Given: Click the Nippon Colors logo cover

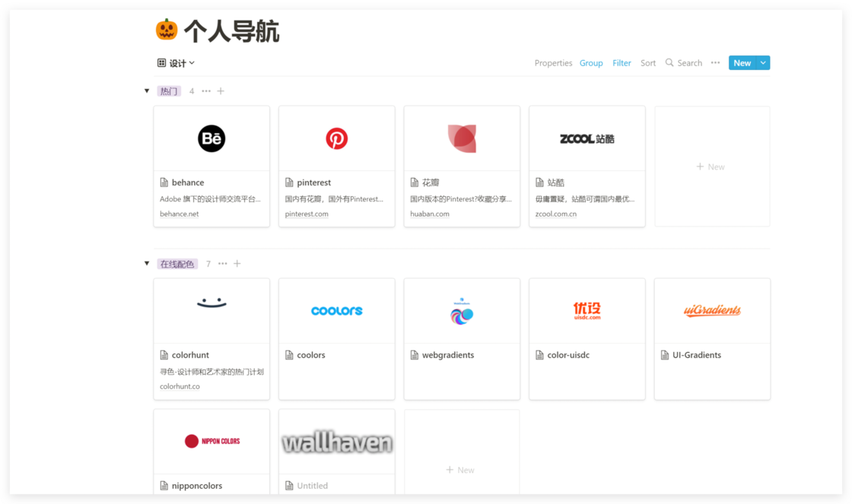Looking at the screenshot, I should (211, 442).
